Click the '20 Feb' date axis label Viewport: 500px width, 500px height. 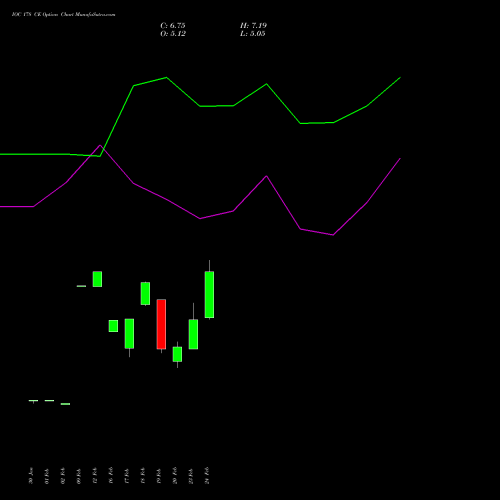click(x=175, y=476)
